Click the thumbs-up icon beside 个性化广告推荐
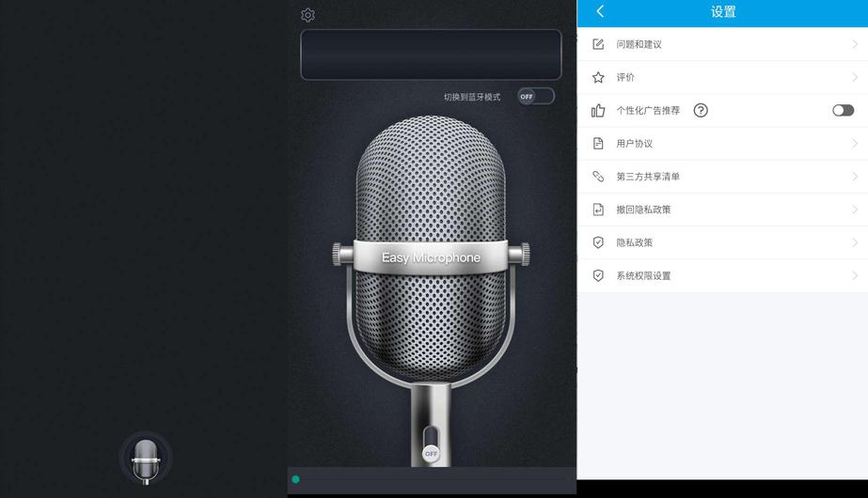The image size is (868, 498). [598, 110]
